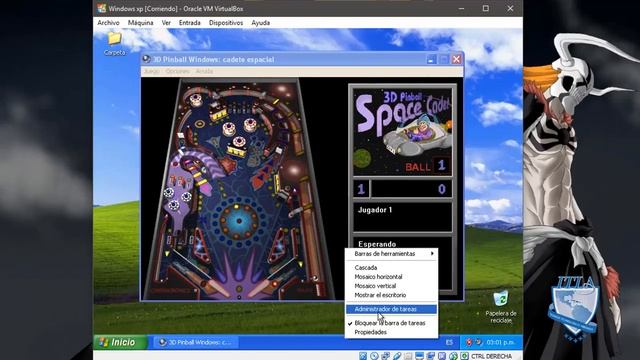Click the 03:01 p.m. clock
The width and height of the screenshot is (640, 360).
tap(500, 342)
